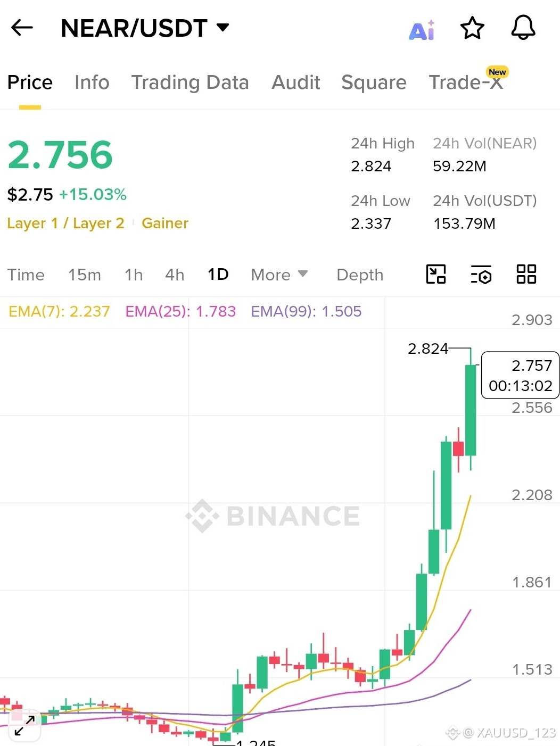Viewport: 560px width, 746px height.
Task: Open price alerts bell icon
Action: pyautogui.click(x=523, y=28)
